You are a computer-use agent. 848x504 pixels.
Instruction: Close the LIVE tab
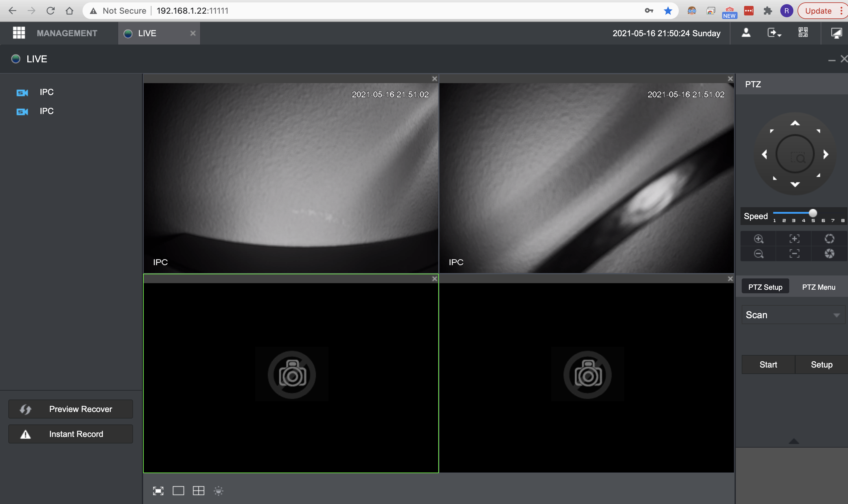[x=193, y=33]
